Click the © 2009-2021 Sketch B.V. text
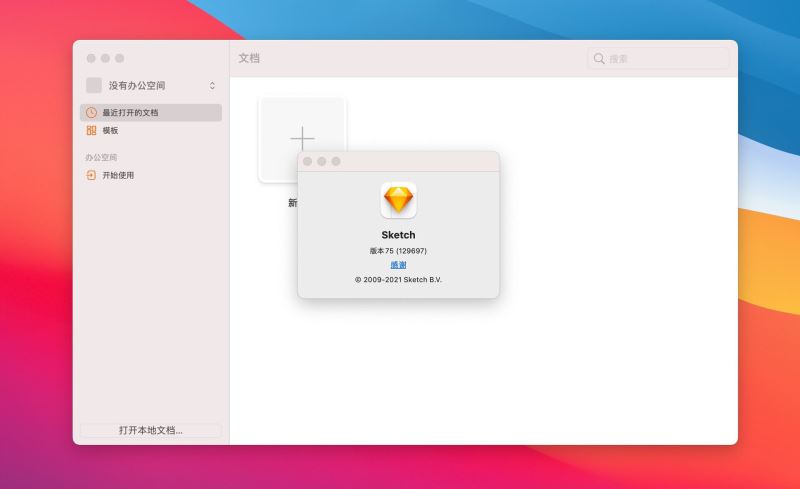The height and width of the screenshot is (489, 800). point(398,280)
